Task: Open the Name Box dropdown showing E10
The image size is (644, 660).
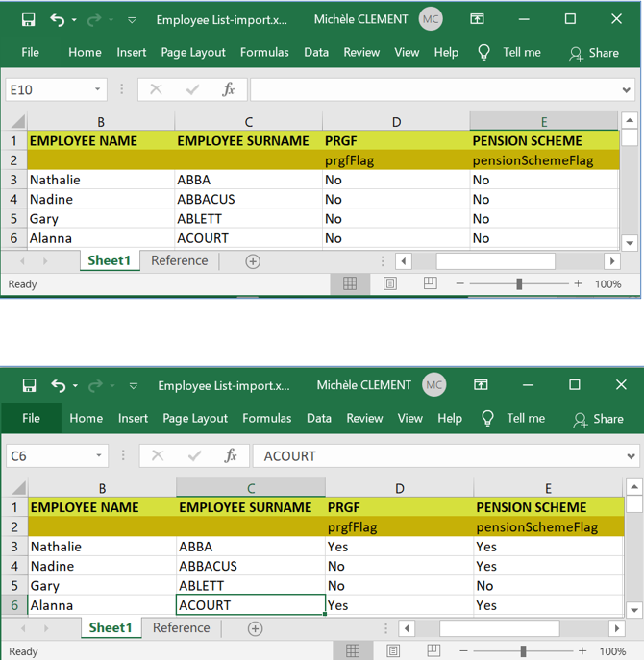Action: (x=98, y=89)
